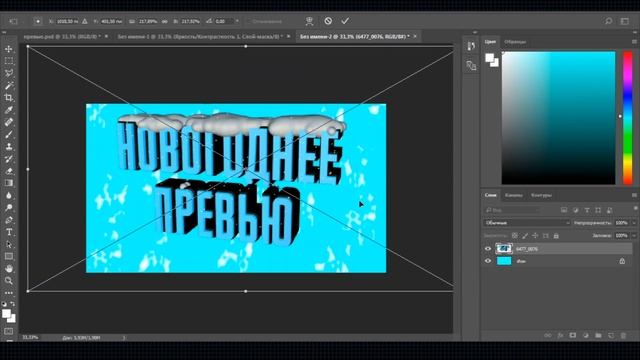This screenshot has width=640, height=360.
Task: Select the Eyedropper tool
Action: click(9, 110)
